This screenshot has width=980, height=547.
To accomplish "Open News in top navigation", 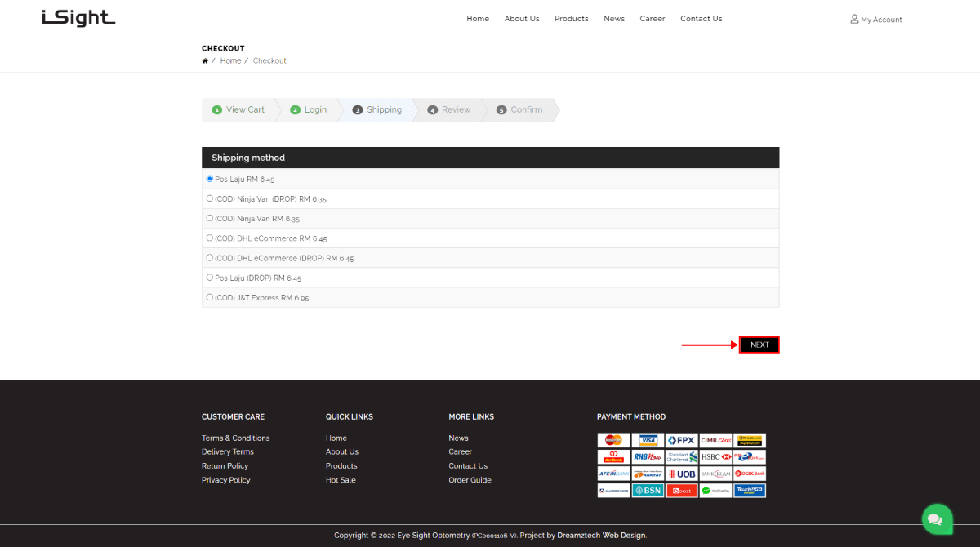I will (x=614, y=19).
